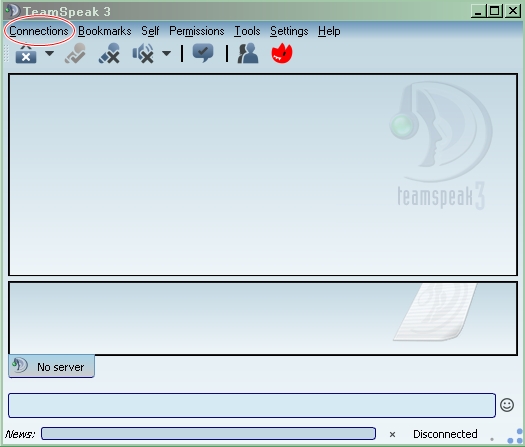This screenshot has width=525, height=447.
Task: Mute speakers using the toolbar icon
Action: click(x=143, y=54)
